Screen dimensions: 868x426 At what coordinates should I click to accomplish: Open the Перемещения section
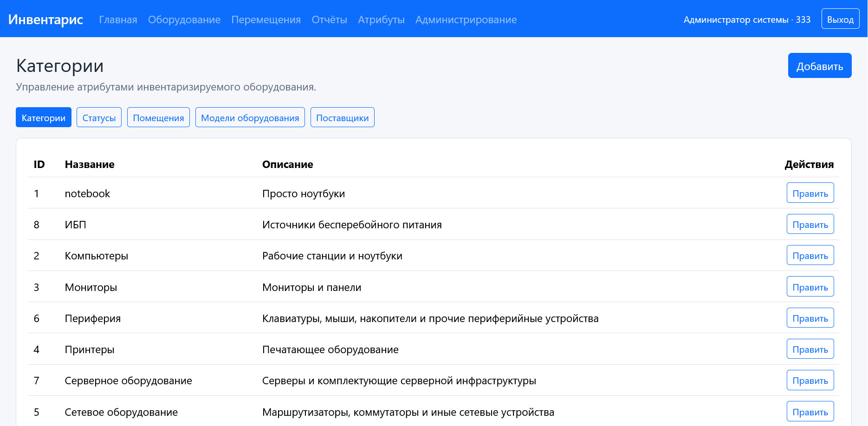(266, 19)
